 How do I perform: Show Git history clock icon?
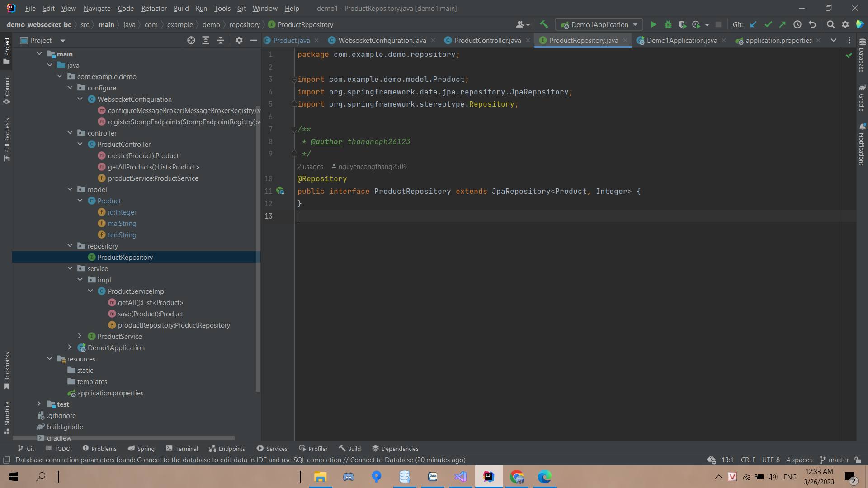coord(797,25)
